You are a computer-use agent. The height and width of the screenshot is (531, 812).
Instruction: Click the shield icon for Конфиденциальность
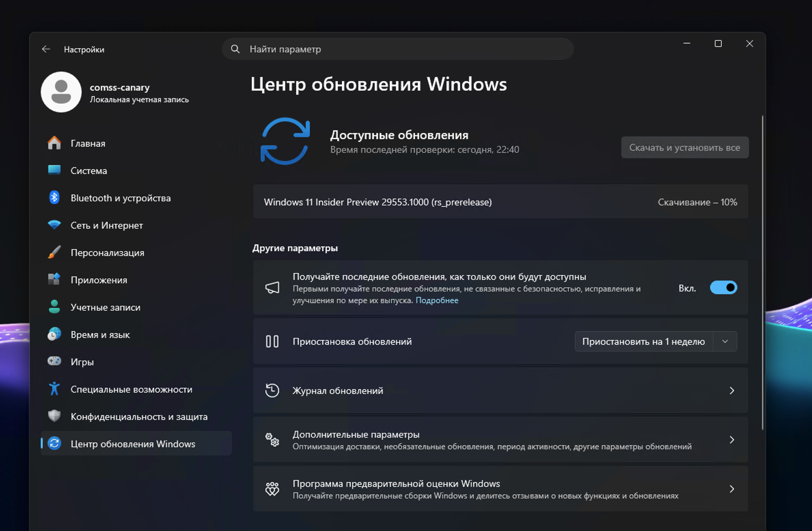[x=54, y=416]
